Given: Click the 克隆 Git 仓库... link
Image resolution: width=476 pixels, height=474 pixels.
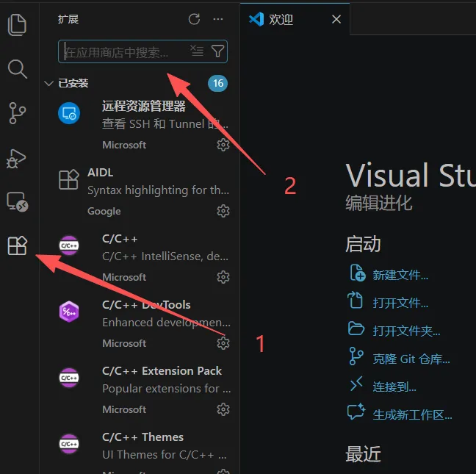Looking at the screenshot, I should 411,359.
